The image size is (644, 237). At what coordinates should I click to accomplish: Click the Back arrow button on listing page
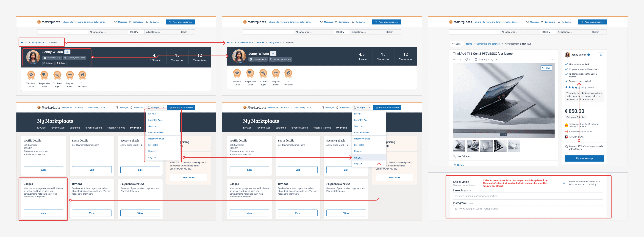pos(456,44)
